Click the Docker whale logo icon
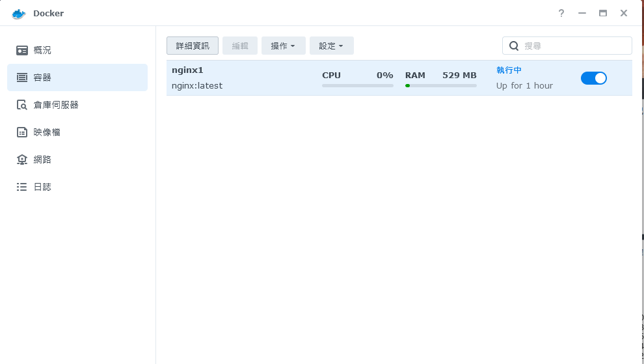 pos(19,14)
